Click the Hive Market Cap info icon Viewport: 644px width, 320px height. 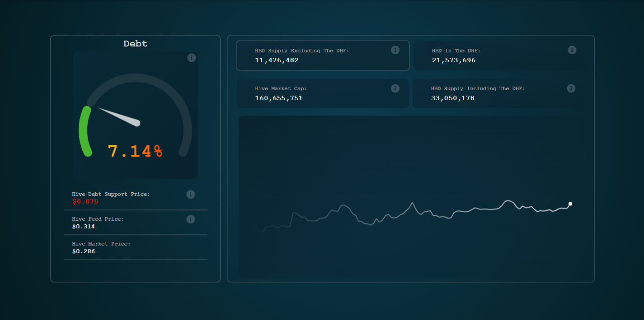395,88
